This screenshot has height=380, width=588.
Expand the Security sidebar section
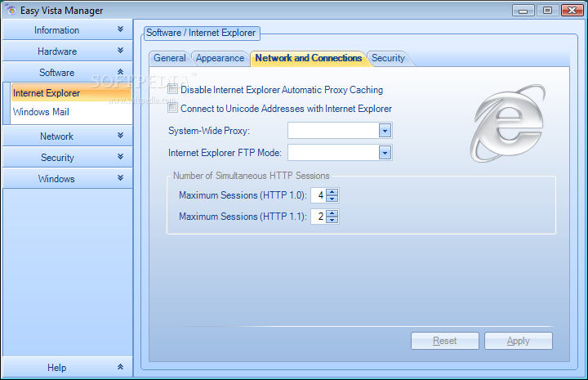[68, 157]
